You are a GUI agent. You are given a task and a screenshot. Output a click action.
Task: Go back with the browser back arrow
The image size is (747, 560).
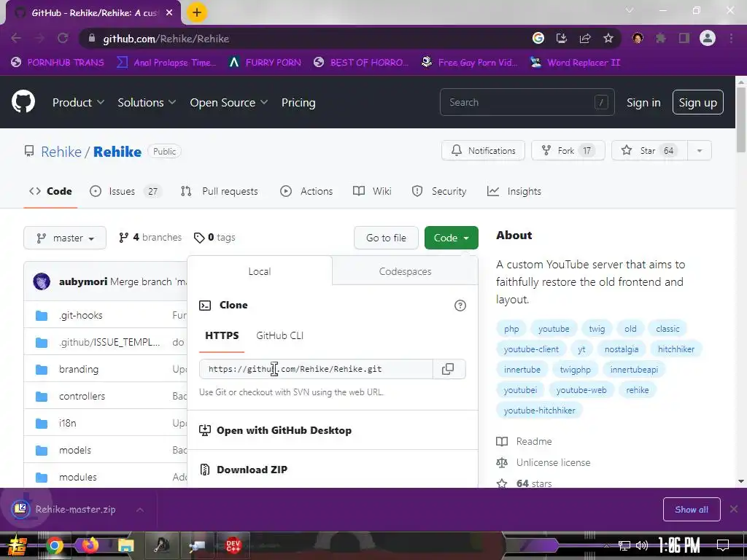click(x=16, y=38)
